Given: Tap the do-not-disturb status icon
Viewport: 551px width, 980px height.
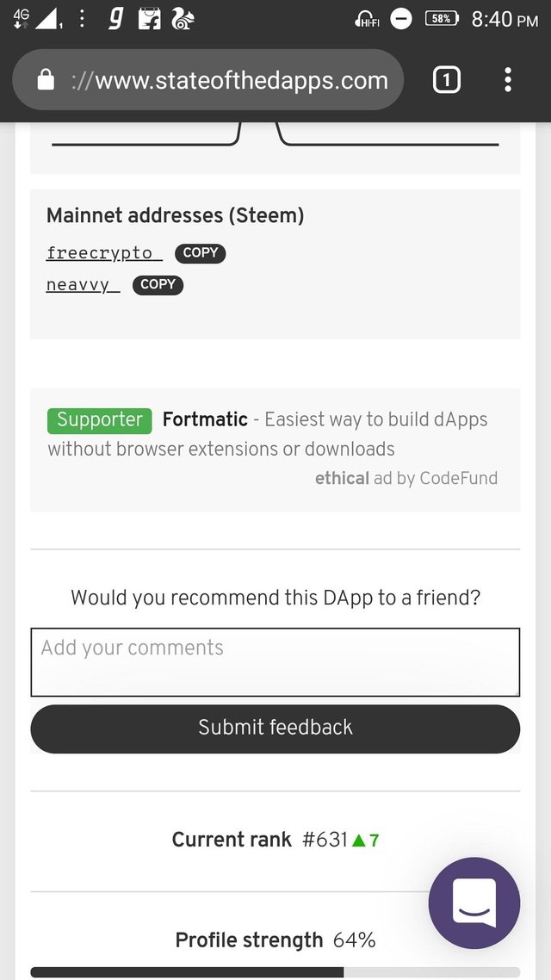Looking at the screenshot, I should [x=401, y=19].
